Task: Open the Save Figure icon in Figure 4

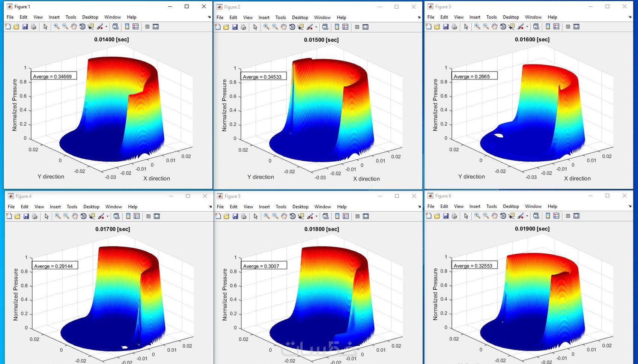Action: click(25, 216)
